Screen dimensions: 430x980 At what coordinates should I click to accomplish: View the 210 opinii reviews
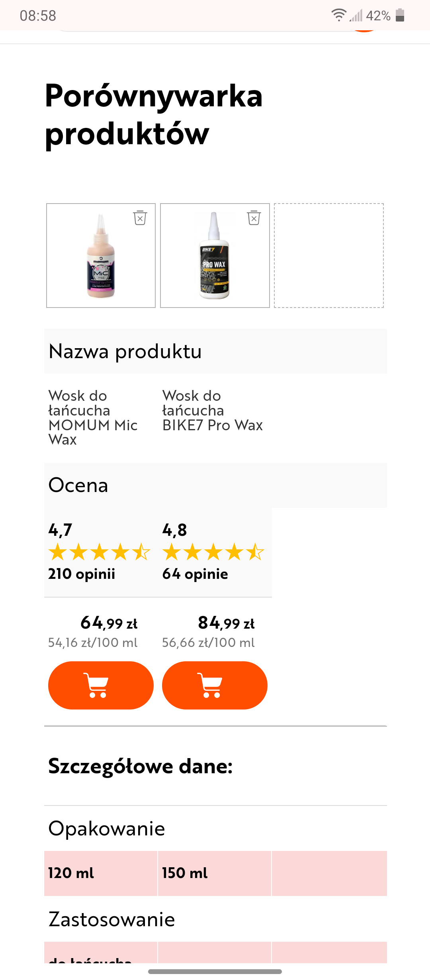pyautogui.click(x=82, y=574)
